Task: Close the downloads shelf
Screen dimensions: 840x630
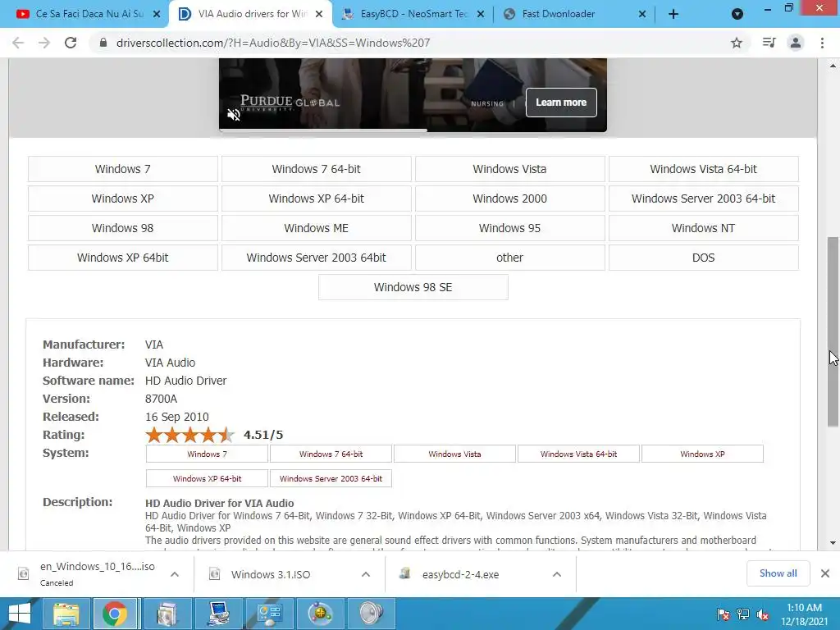Action: (825, 573)
